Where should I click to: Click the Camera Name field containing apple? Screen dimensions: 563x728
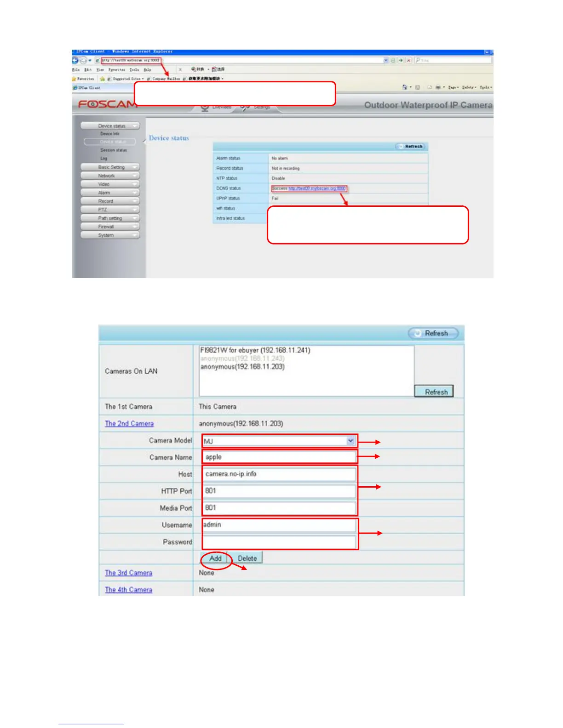click(280, 457)
